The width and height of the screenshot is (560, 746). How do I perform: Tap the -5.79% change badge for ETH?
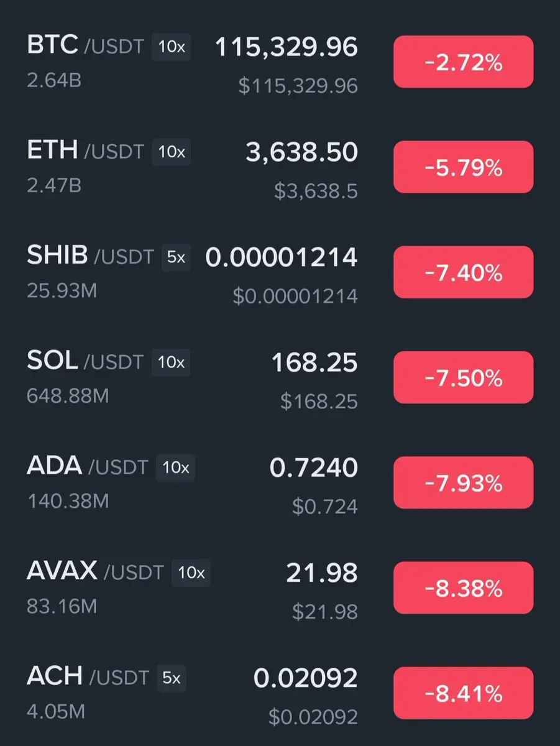tap(463, 167)
